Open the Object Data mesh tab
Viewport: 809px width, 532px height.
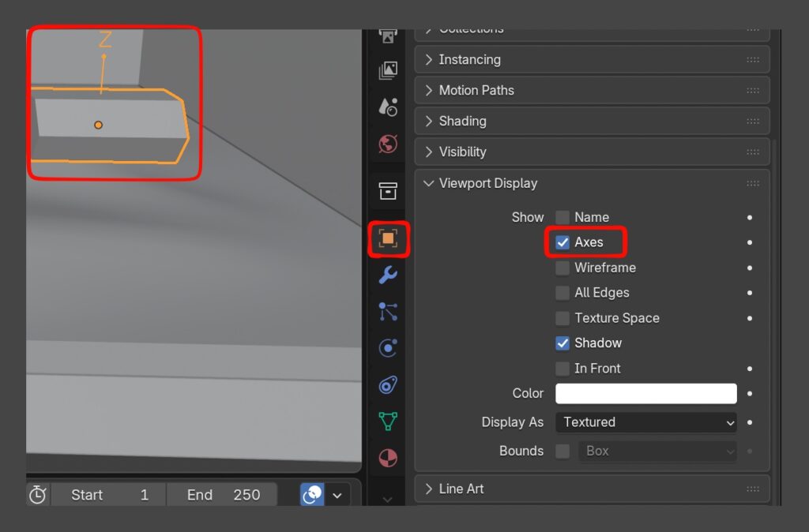pos(388,421)
